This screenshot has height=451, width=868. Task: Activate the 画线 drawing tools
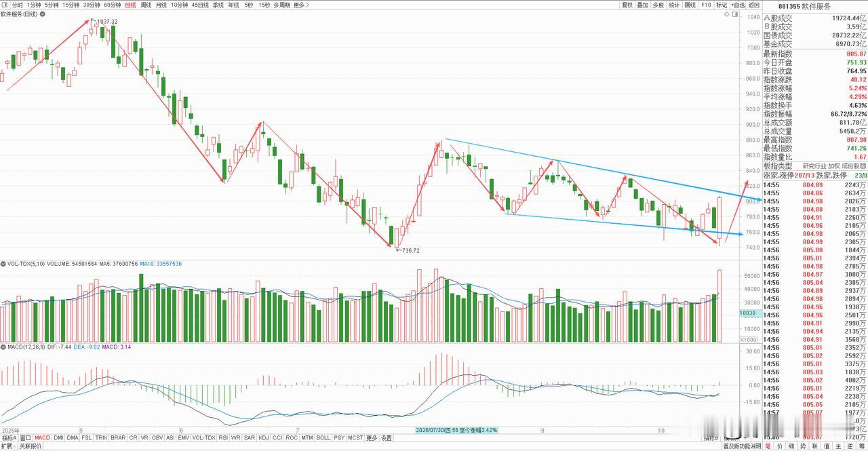tap(690, 5)
